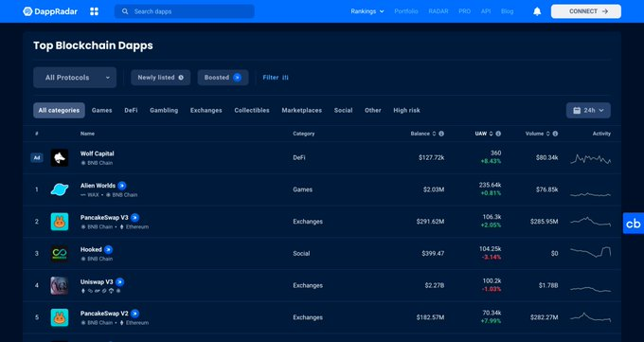Image resolution: width=644 pixels, height=342 pixels.
Task: Open the apps grid menu icon
Action: [x=94, y=11]
